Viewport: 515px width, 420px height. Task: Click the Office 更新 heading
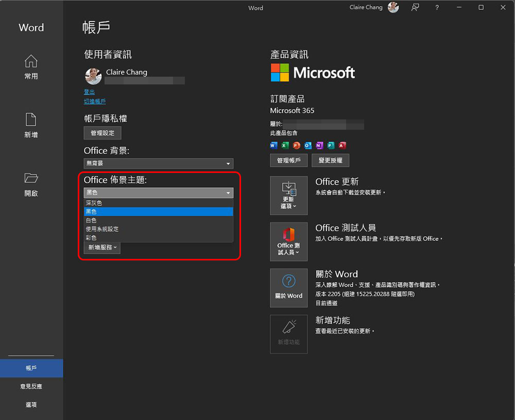click(x=337, y=182)
